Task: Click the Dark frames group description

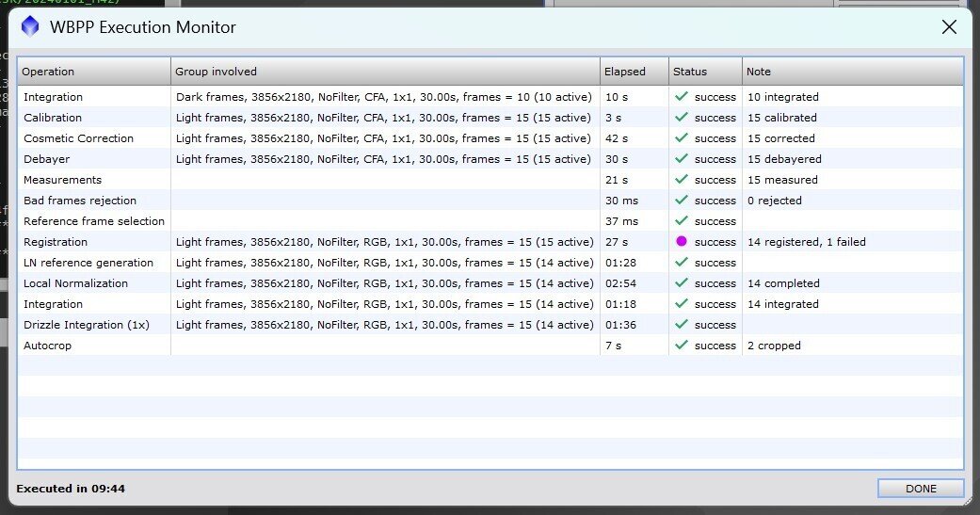Action: click(x=384, y=97)
